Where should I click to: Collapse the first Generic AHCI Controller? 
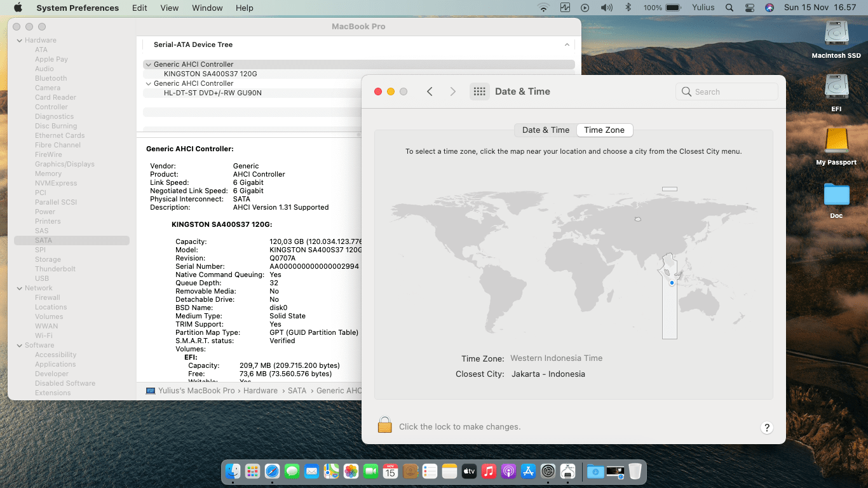point(148,64)
